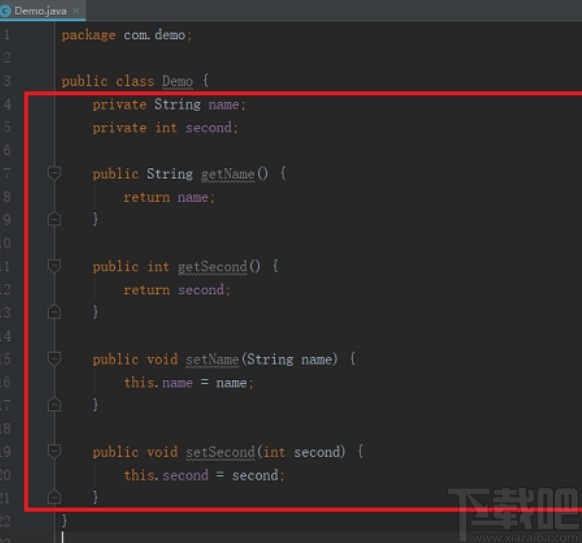Image resolution: width=582 pixels, height=543 pixels.
Task: Collapse the setSecond method fold marker
Action: pos(55,451)
